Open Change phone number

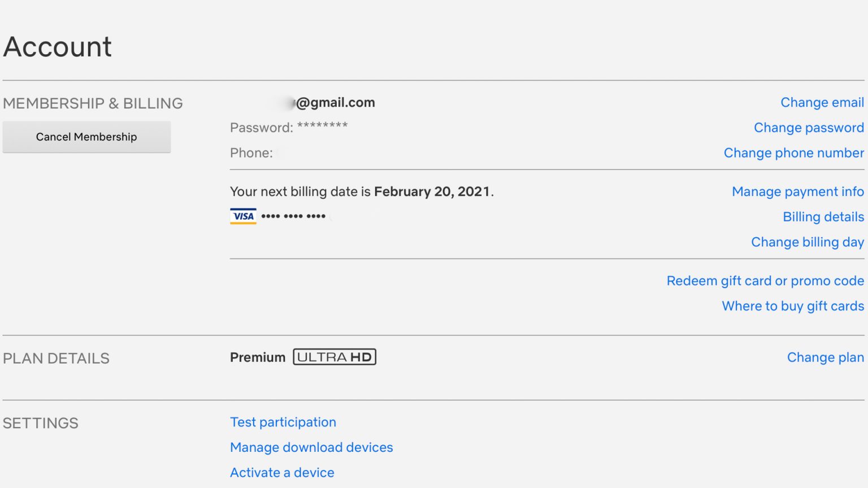[793, 153]
